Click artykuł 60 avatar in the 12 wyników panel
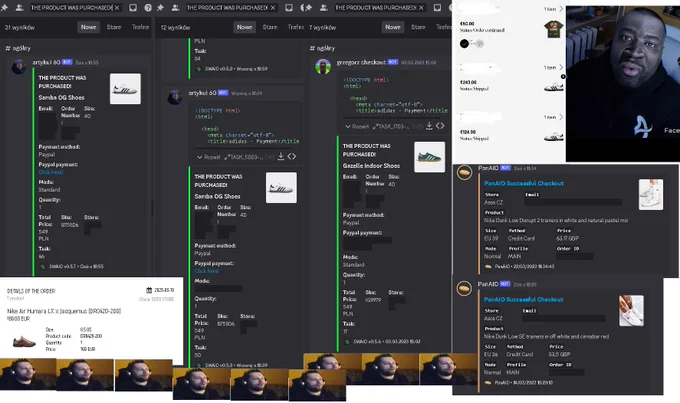This screenshot has height=403, width=680. pos(175,97)
